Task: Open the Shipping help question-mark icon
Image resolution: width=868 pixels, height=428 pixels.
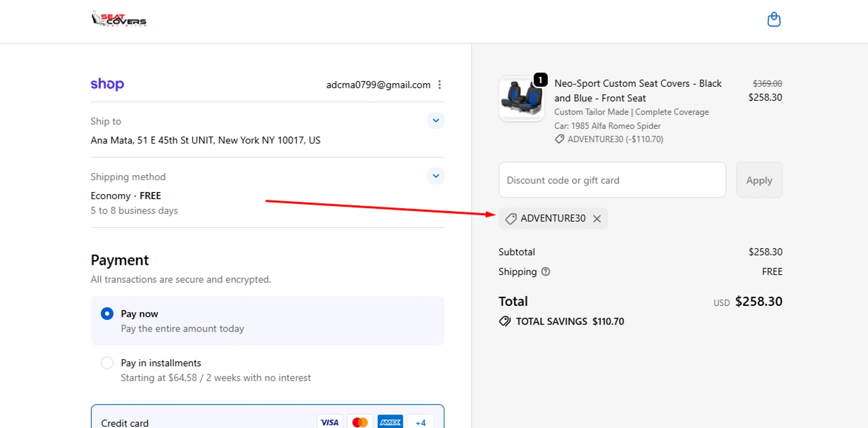Action: (546, 272)
